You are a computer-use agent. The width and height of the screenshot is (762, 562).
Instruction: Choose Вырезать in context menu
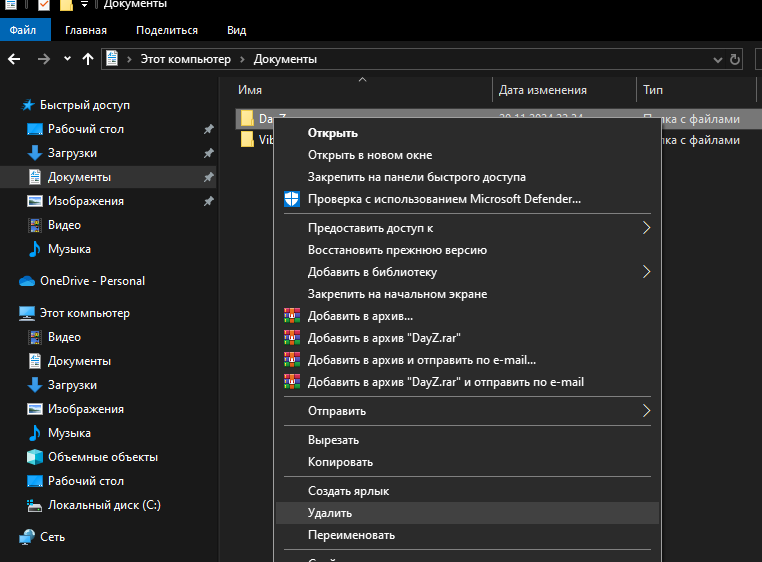[333, 440]
